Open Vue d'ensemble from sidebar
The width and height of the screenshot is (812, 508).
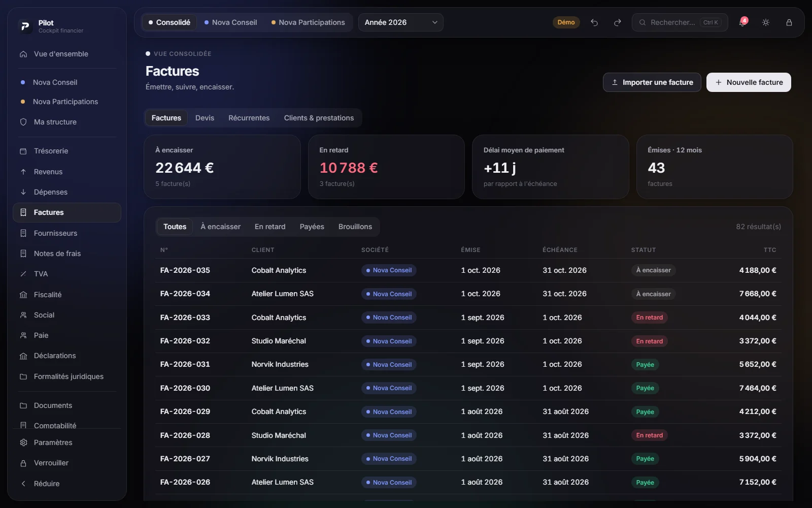tap(67, 54)
